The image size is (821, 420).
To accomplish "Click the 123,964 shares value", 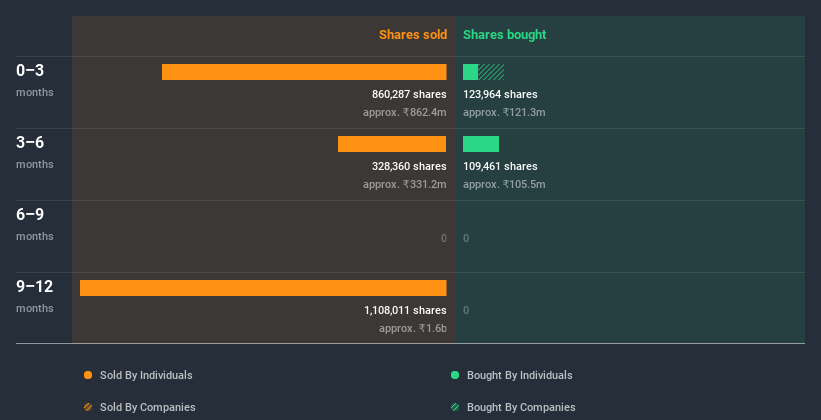I will [x=500, y=94].
